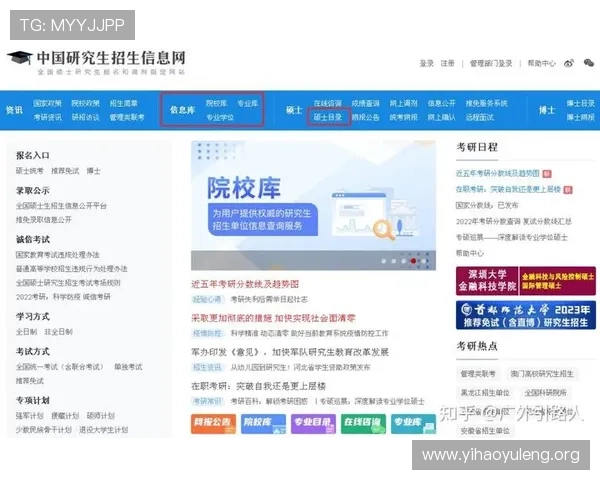600x480 pixels.
Task: Open 院校库 in the nav bar
Action: 217,103
